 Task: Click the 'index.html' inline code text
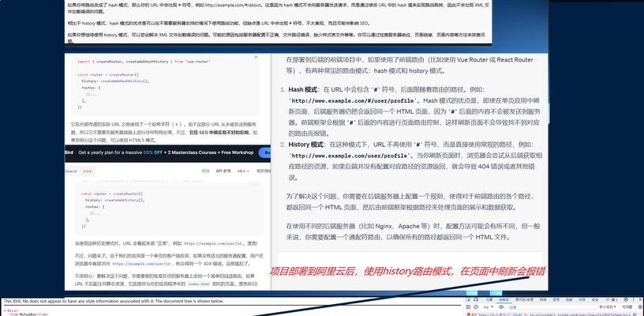pos(198,284)
